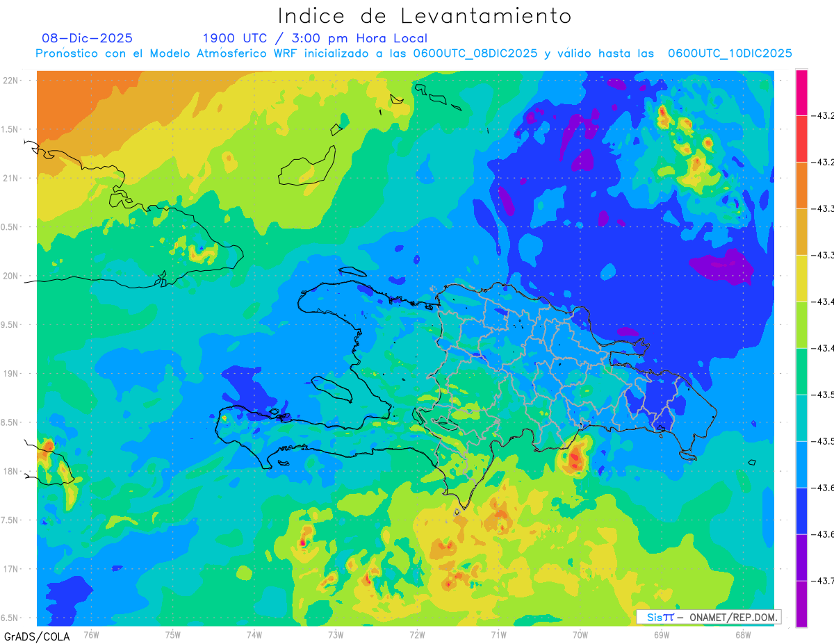Click the '69W' longitude label
The width and height of the screenshot is (834, 644).
point(662,634)
